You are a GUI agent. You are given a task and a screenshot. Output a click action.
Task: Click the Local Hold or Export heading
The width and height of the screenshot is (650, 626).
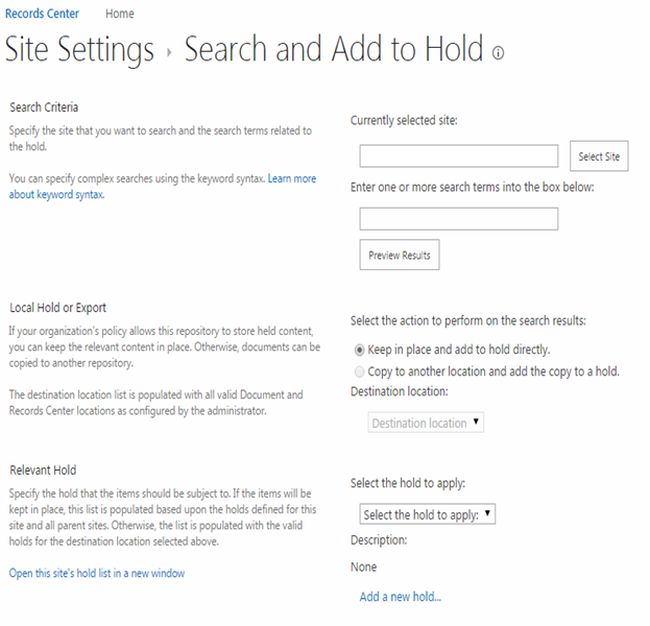coord(58,307)
